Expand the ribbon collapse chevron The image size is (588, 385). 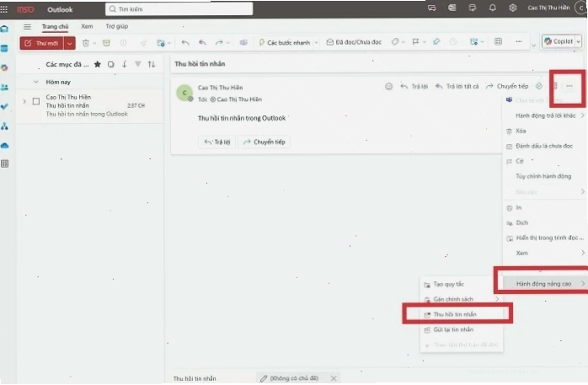tap(533, 46)
